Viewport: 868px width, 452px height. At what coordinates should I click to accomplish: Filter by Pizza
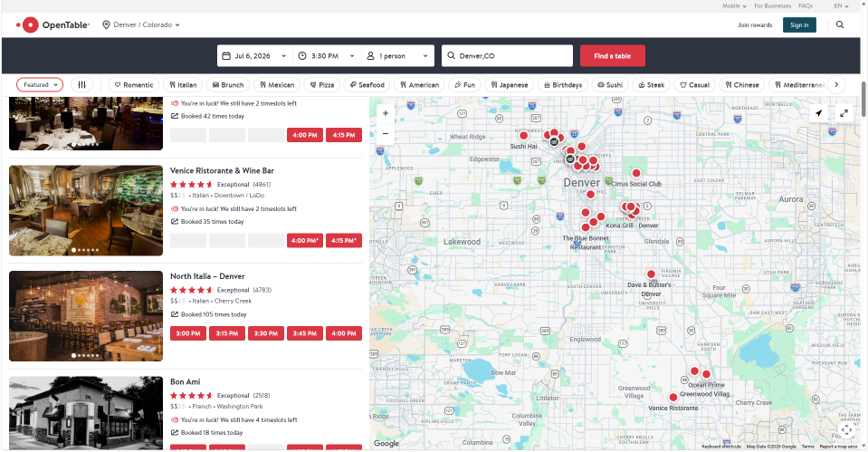pos(321,85)
